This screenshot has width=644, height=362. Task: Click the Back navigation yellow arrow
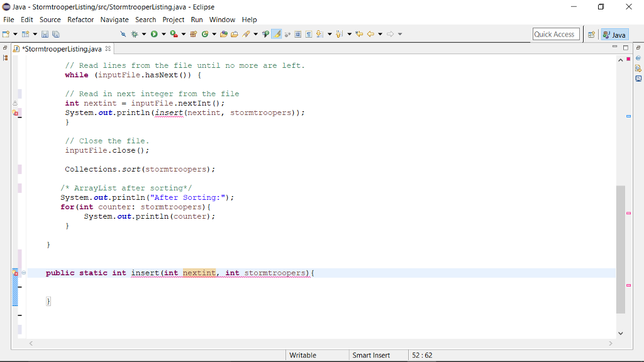point(370,34)
